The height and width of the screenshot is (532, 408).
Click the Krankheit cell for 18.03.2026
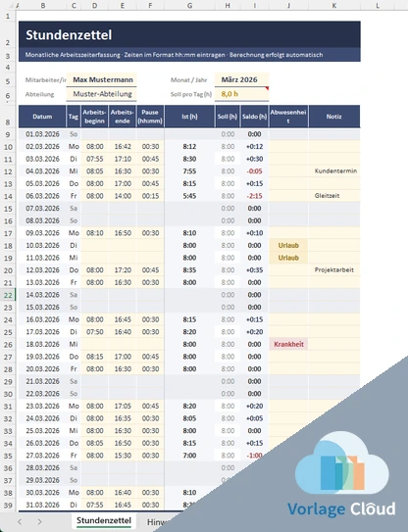coord(288,344)
